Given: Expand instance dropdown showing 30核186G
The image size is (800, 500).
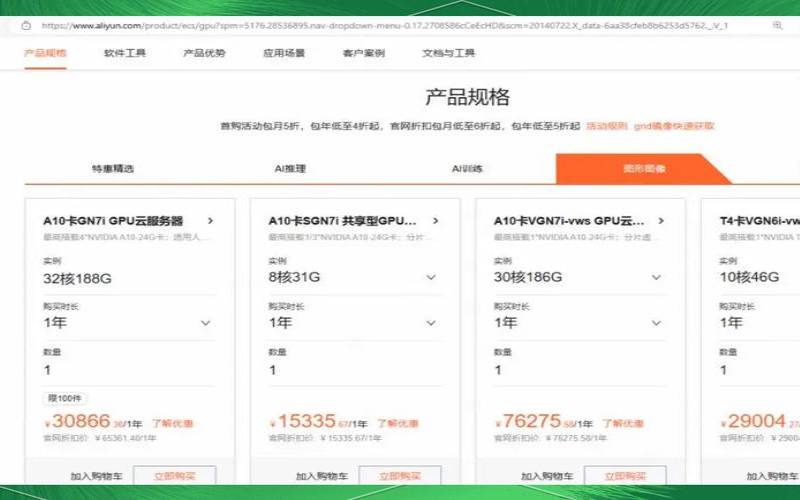Looking at the screenshot, I should (657, 277).
